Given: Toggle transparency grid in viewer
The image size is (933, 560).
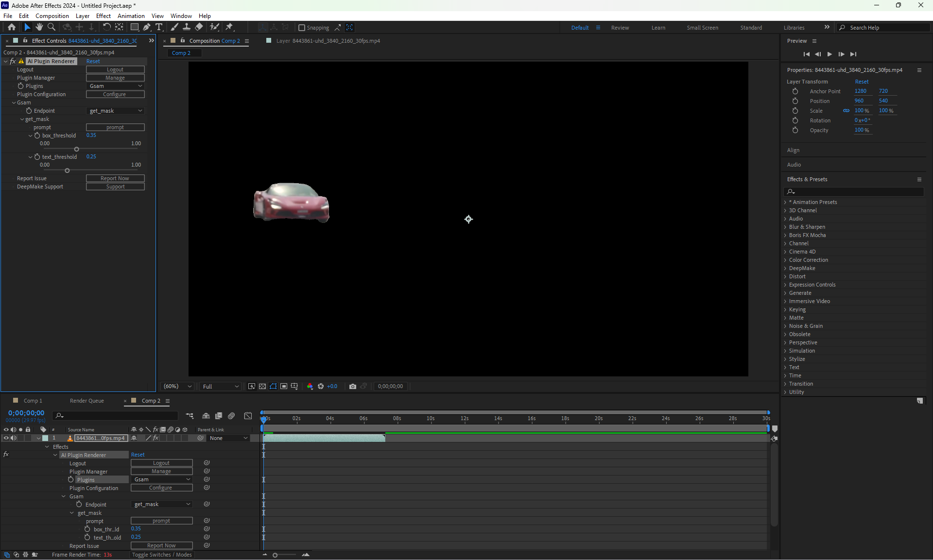Looking at the screenshot, I should click(x=262, y=387).
